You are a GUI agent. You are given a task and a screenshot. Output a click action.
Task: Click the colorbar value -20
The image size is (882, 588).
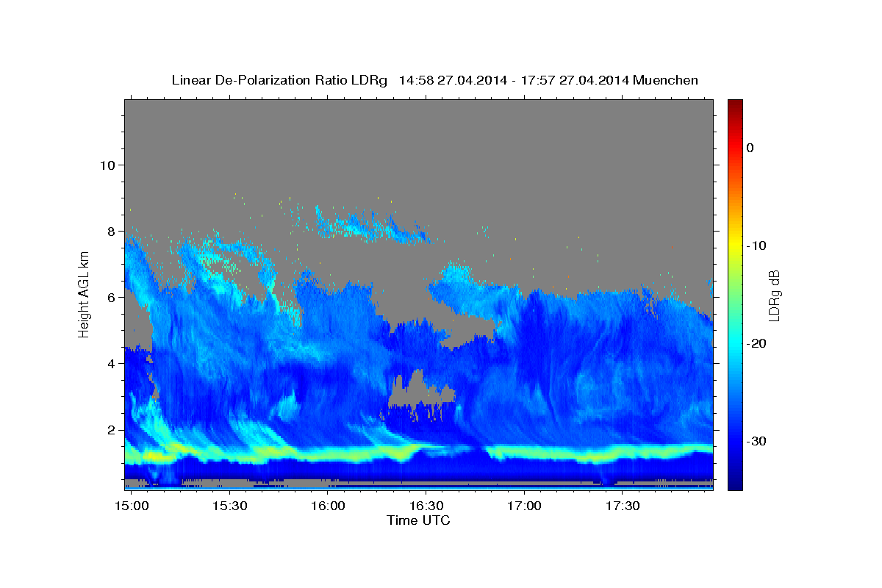coord(757,343)
